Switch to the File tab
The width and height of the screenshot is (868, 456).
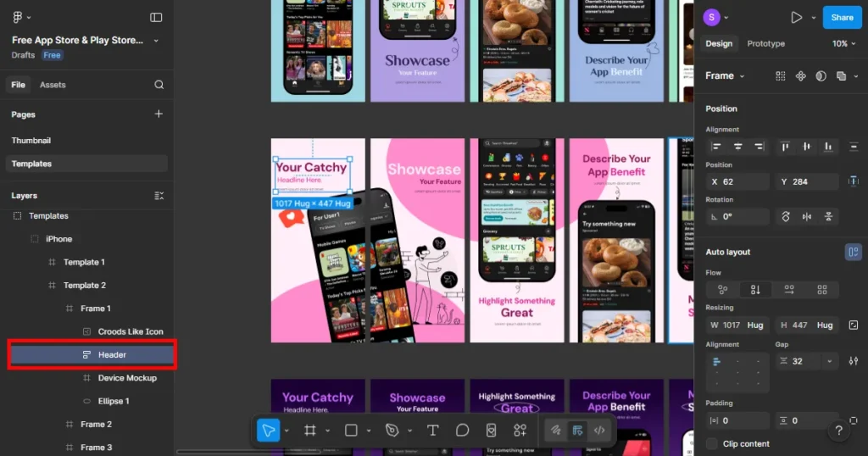(19, 85)
